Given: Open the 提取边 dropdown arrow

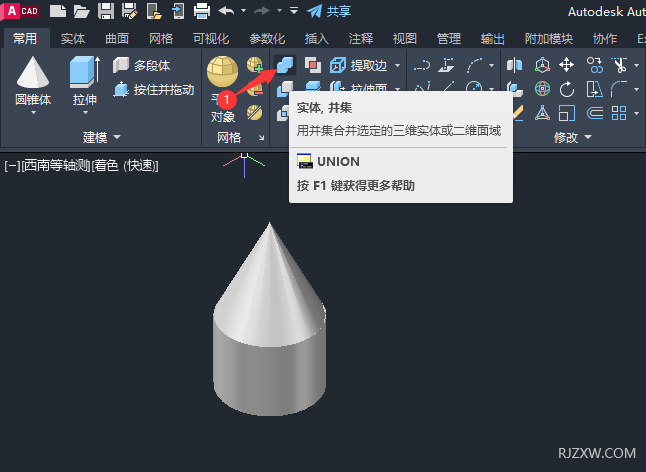Looking at the screenshot, I should [x=397, y=65].
